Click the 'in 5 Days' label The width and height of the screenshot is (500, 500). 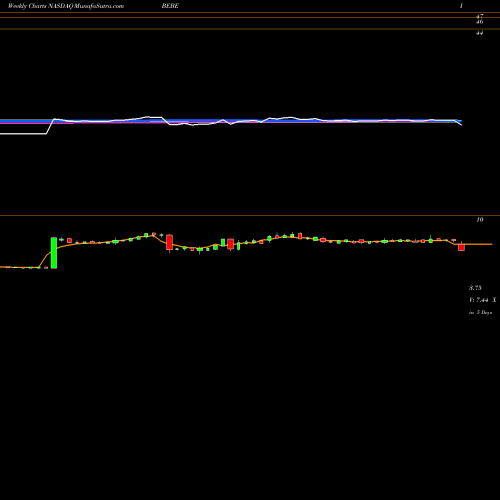pyautogui.click(x=481, y=313)
